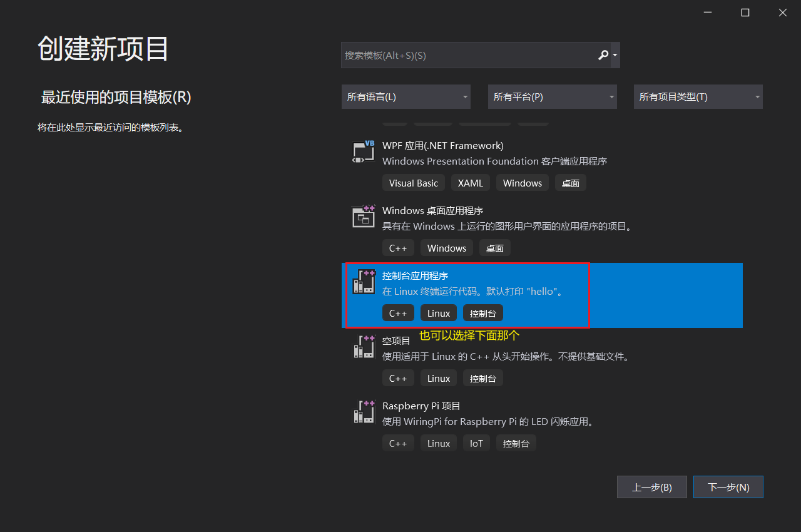
Task: Minimize the 创建新项目 window
Action: point(707,13)
